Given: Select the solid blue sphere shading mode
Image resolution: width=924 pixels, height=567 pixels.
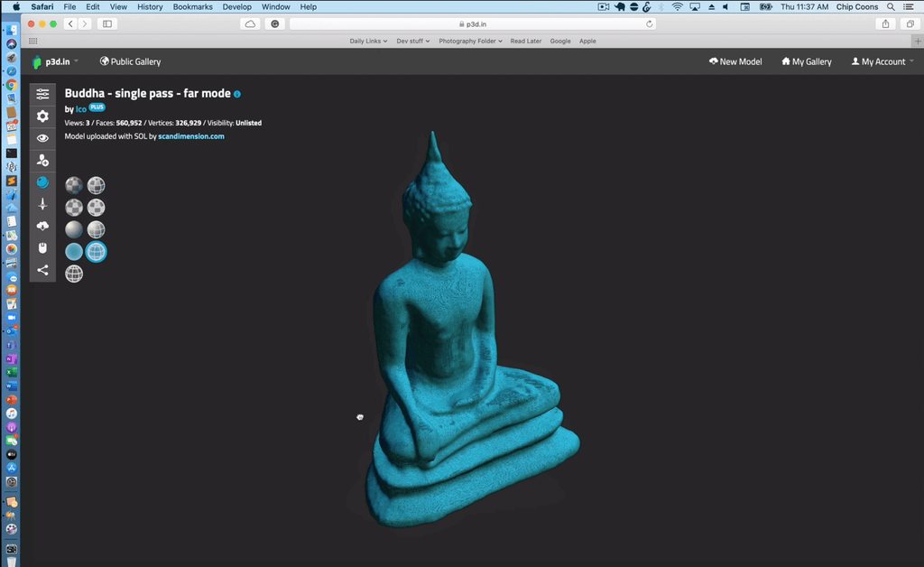Looking at the screenshot, I should 74,252.
